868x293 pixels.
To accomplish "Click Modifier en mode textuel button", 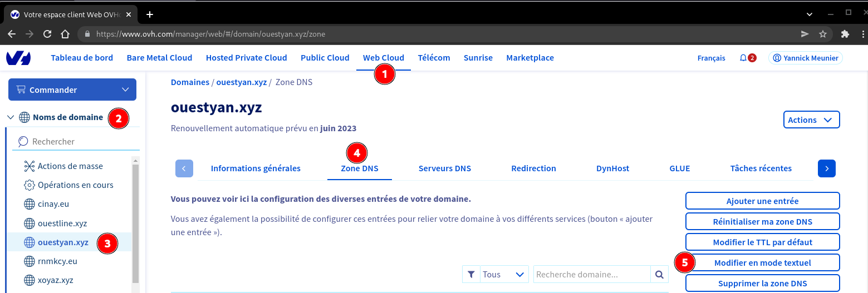I will [762, 262].
